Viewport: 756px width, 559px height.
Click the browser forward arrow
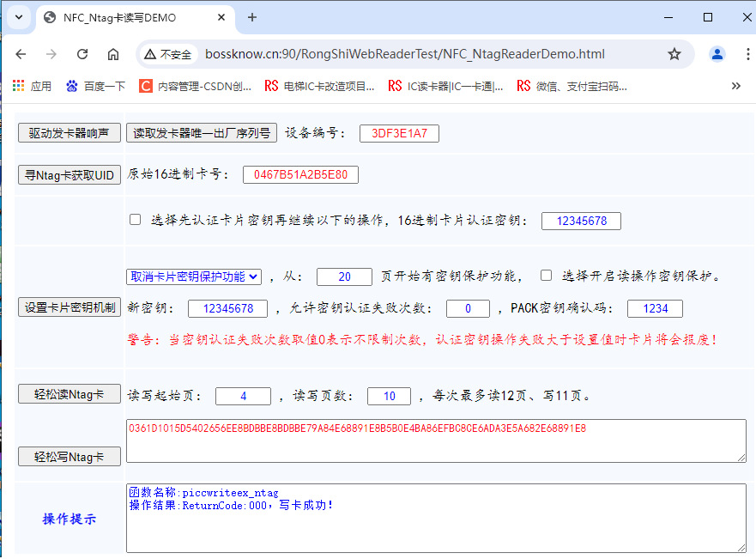[x=51, y=54]
